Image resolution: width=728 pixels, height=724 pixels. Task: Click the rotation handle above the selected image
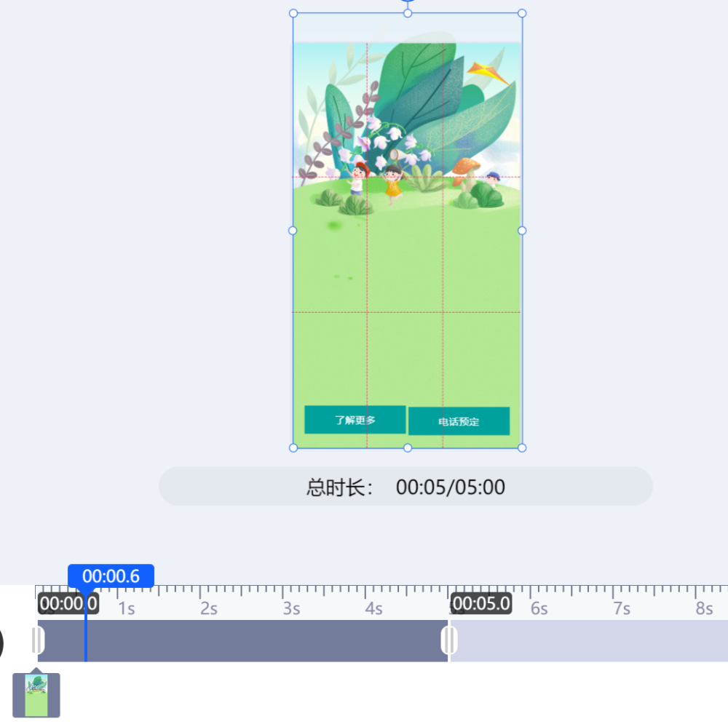point(408,1)
